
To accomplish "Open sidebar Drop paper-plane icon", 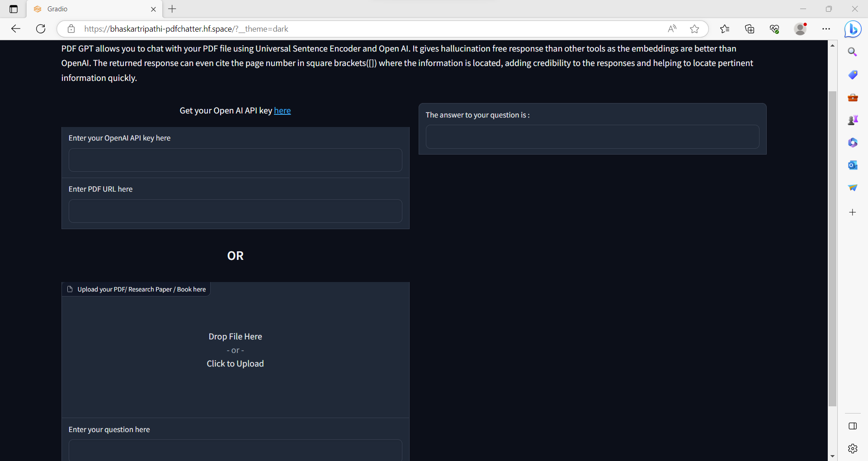I will click(x=853, y=188).
